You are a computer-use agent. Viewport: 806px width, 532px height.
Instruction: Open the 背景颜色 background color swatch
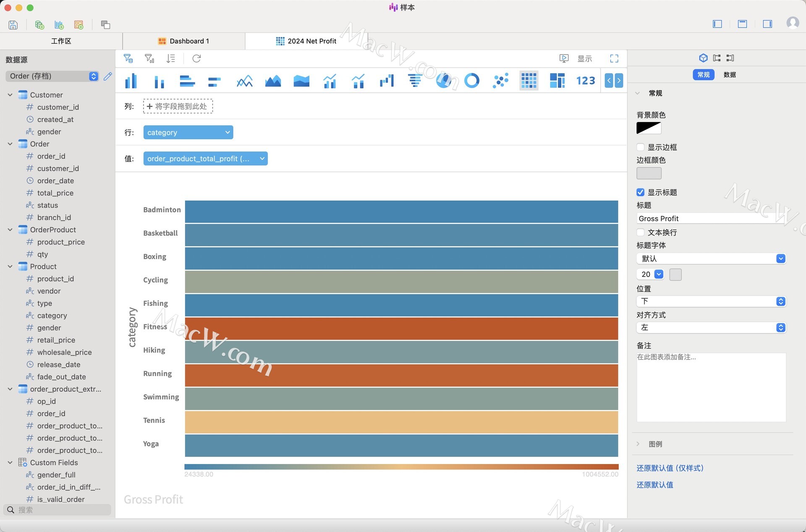coord(649,128)
